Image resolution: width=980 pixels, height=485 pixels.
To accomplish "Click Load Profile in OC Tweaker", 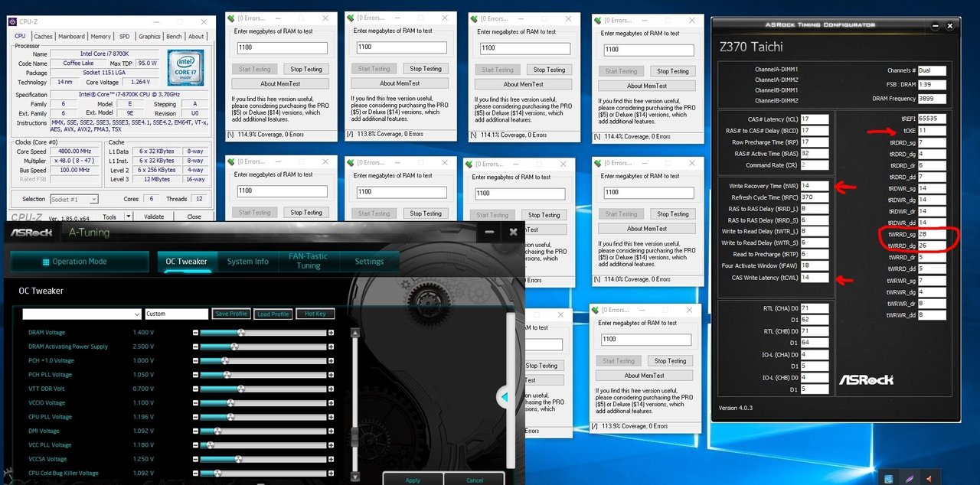I will pyautogui.click(x=273, y=314).
